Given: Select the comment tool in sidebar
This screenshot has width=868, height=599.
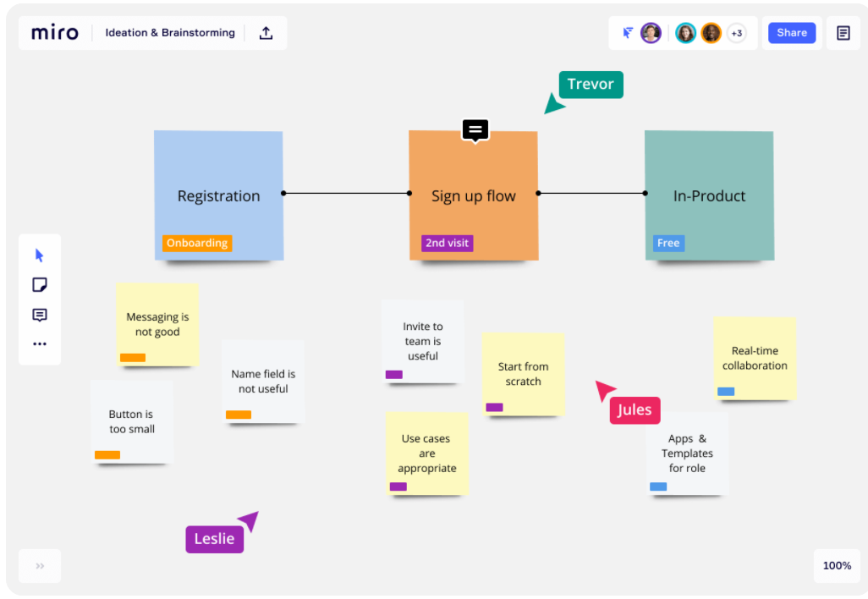Looking at the screenshot, I should pyautogui.click(x=40, y=315).
